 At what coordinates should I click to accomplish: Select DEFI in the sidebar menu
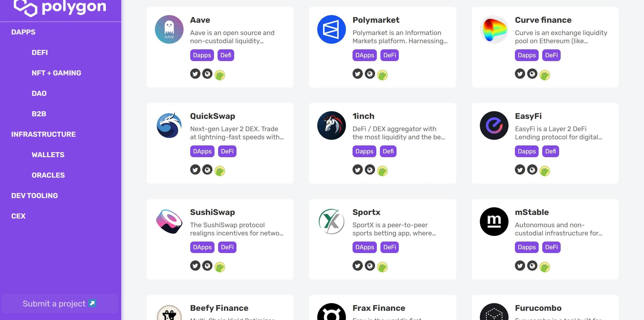(x=40, y=53)
